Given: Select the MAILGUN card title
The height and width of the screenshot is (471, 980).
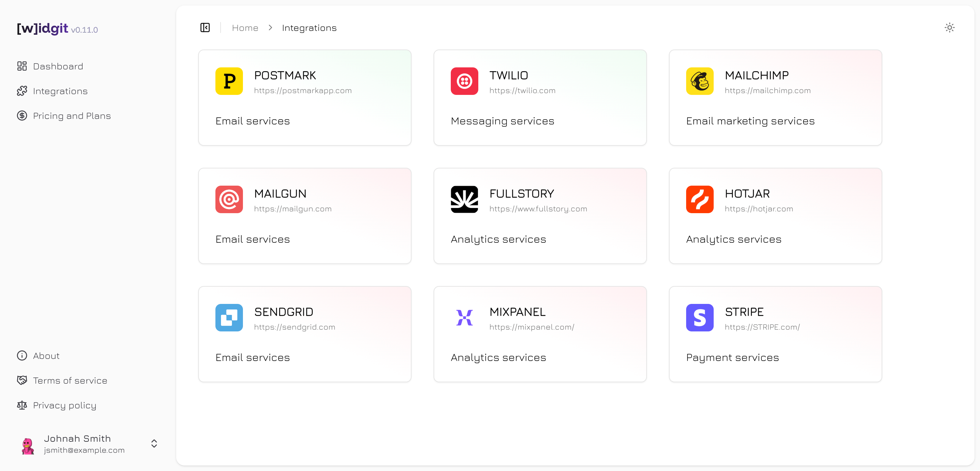Looking at the screenshot, I should pyautogui.click(x=280, y=194).
